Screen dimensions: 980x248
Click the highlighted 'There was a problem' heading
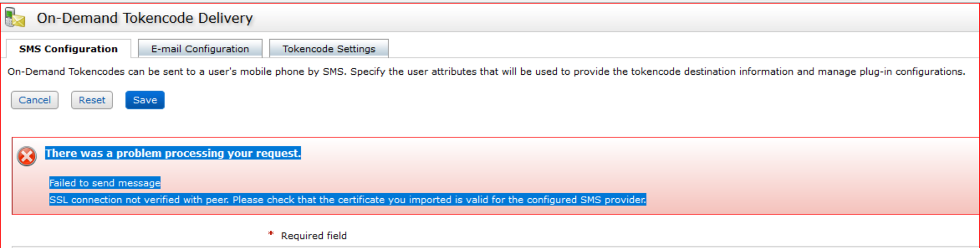pos(173,153)
